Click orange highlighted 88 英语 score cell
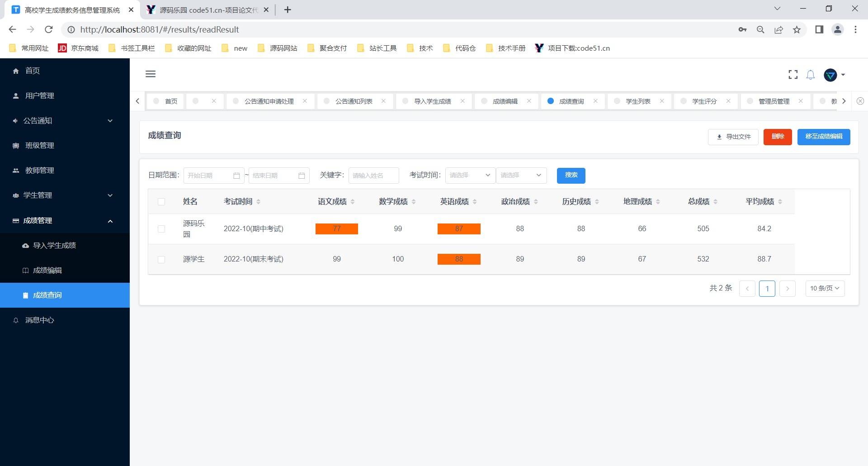 click(x=459, y=259)
